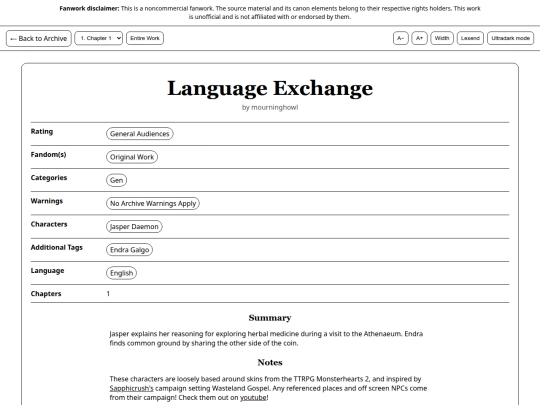Click the summary paragraph starting 'Jasper explains'
This screenshot has height=405, width=540.
click(x=266, y=339)
